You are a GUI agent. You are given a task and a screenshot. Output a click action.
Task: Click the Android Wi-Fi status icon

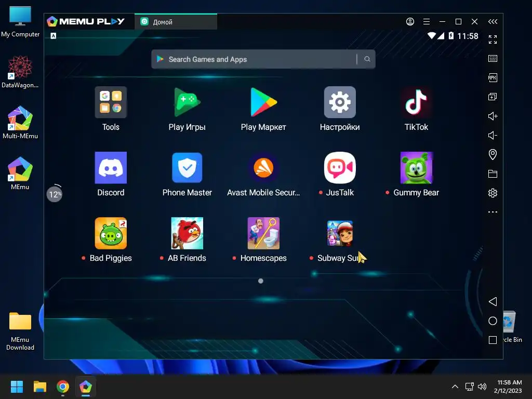pos(432,35)
